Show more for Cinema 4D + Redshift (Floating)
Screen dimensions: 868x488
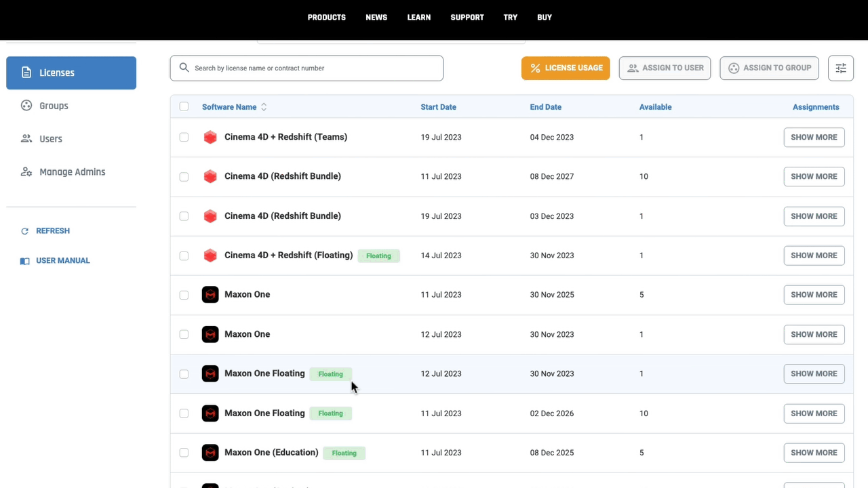click(x=814, y=256)
